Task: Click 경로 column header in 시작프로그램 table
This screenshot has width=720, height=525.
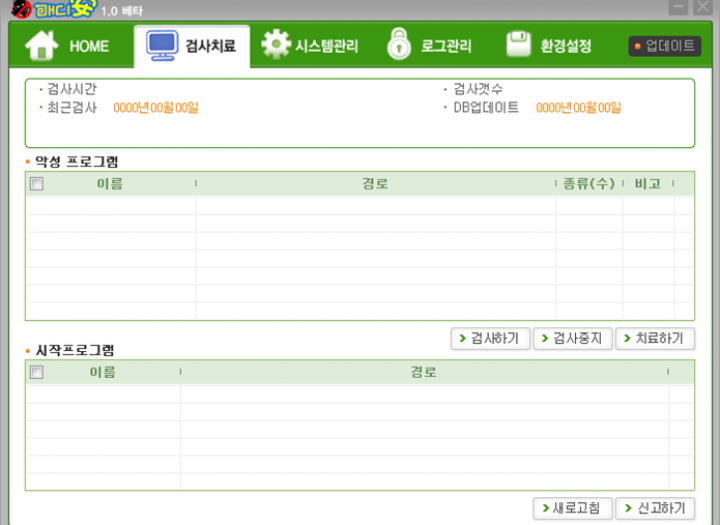Action: coord(423,372)
